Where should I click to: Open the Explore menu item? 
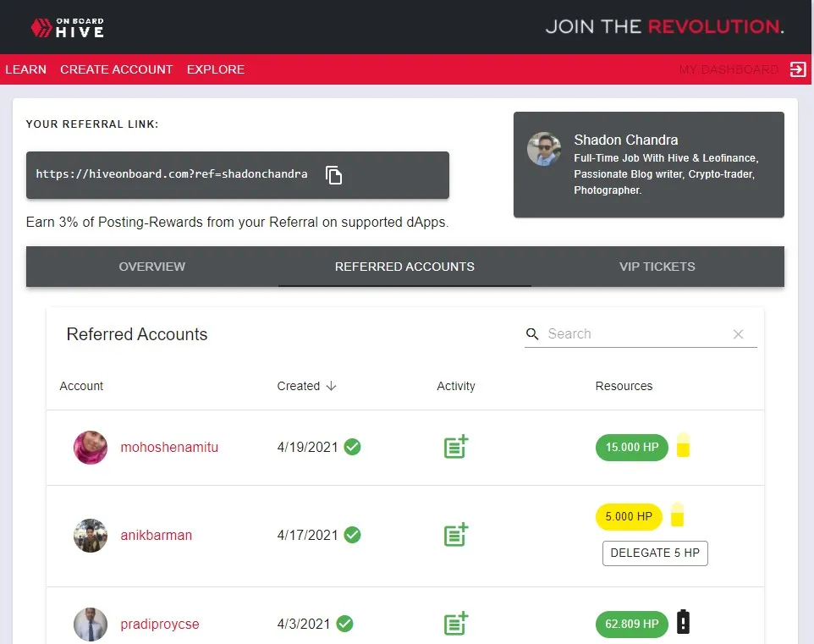pyautogui.click(x=216, y=69)
